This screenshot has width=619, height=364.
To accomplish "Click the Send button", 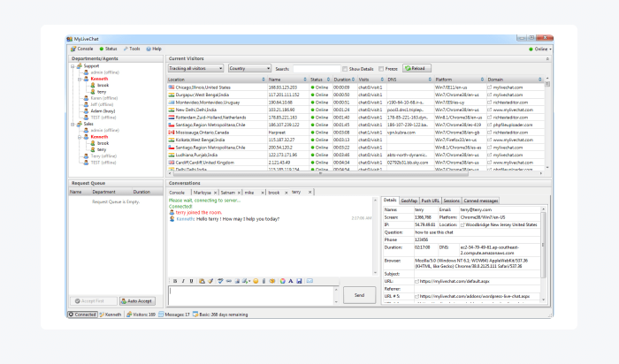I will point(359,295).
